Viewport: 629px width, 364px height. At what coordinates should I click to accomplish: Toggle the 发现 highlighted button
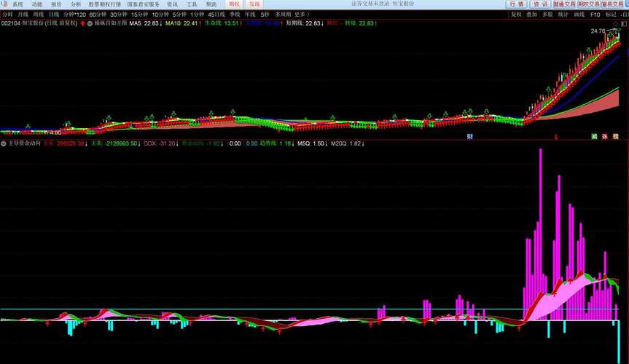pos(254,4)
